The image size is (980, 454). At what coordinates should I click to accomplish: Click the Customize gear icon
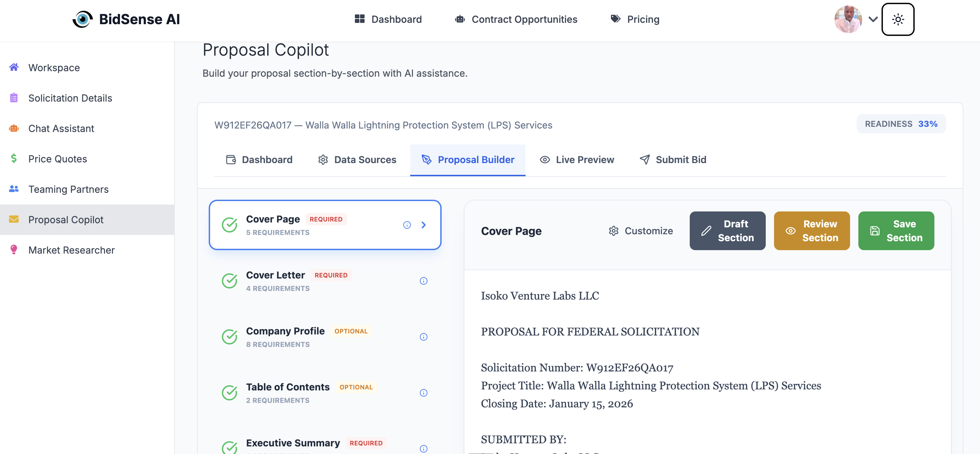click(x=613, y=230)
